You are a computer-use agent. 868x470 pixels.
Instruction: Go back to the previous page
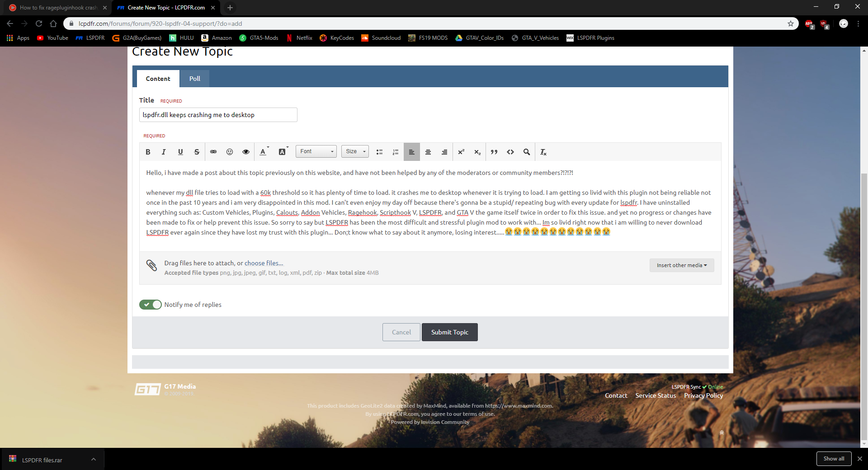pyautogui.click(x=10, y=23)
